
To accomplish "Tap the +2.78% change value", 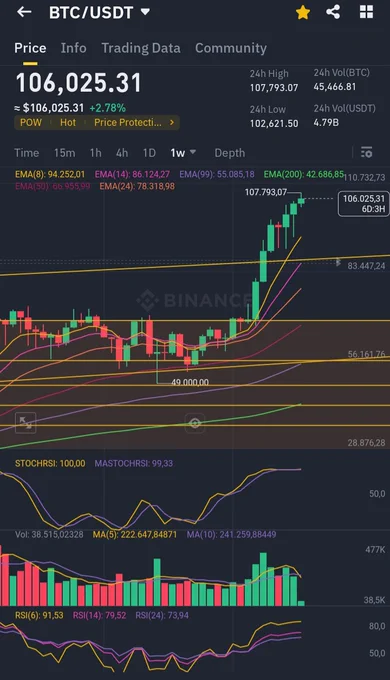I will tap(108, 108).
